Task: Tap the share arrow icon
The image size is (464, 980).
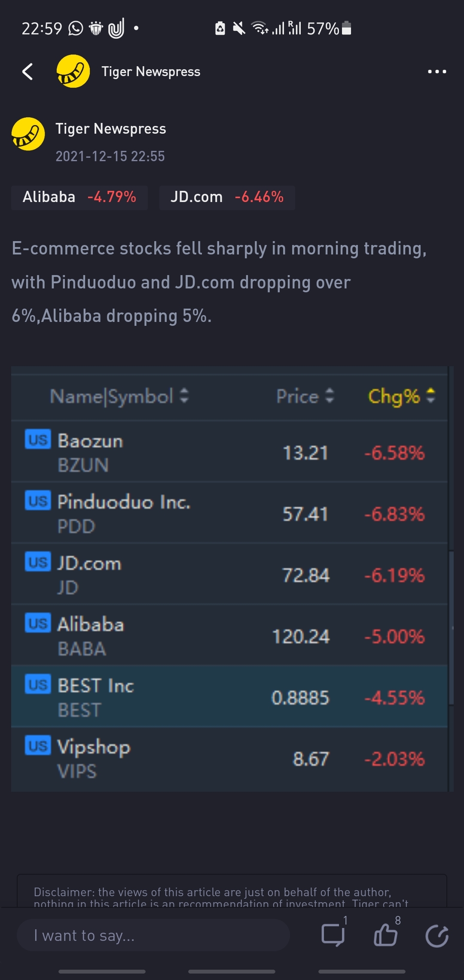Action: tap(437, 936)
